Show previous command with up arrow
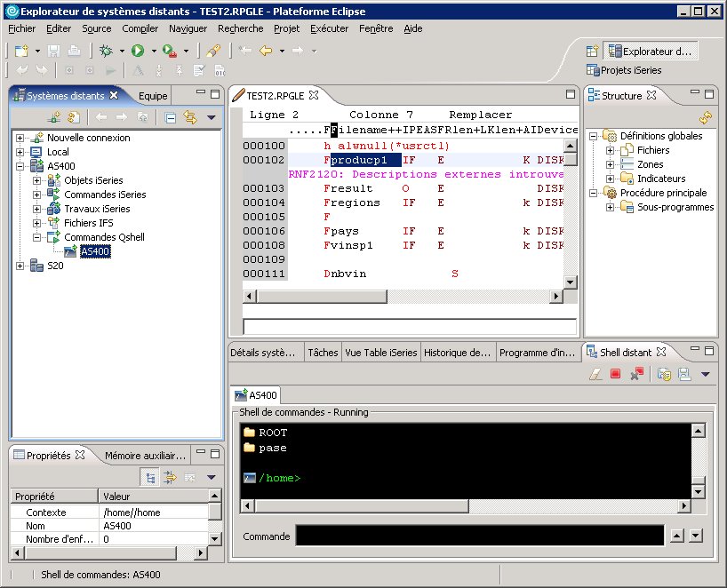727x588 pixels. [x=677, y=536]
